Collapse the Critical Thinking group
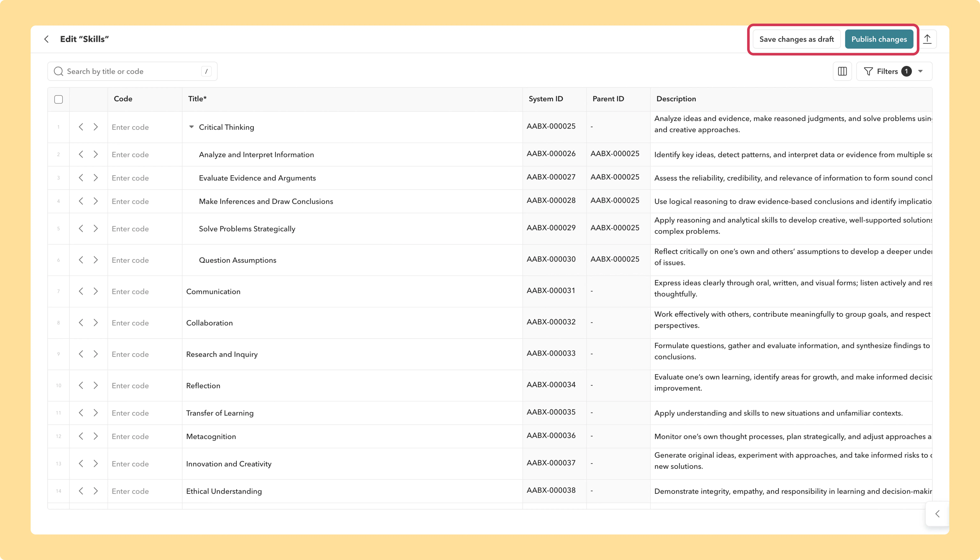The image size is (980, 560). [x=192, y=127]
